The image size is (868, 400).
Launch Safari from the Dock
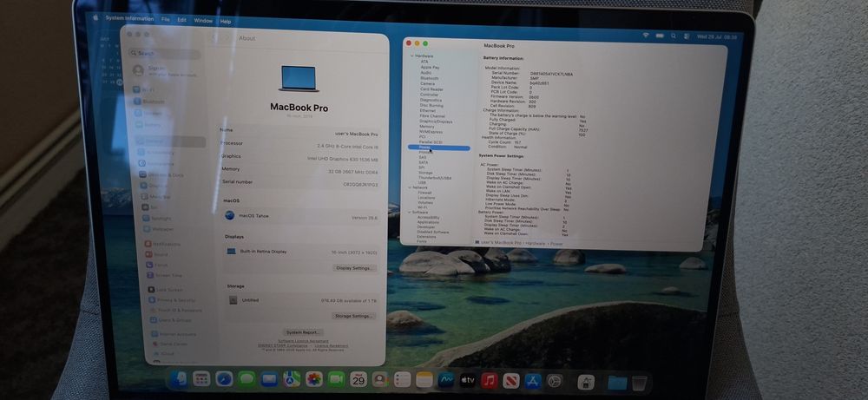[224, 379]
